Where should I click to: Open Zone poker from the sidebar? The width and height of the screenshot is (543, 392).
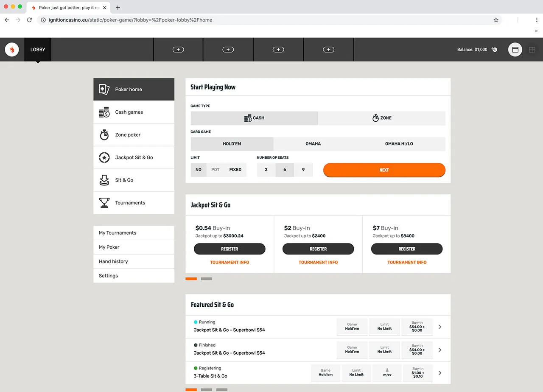[x=104, y=134]
